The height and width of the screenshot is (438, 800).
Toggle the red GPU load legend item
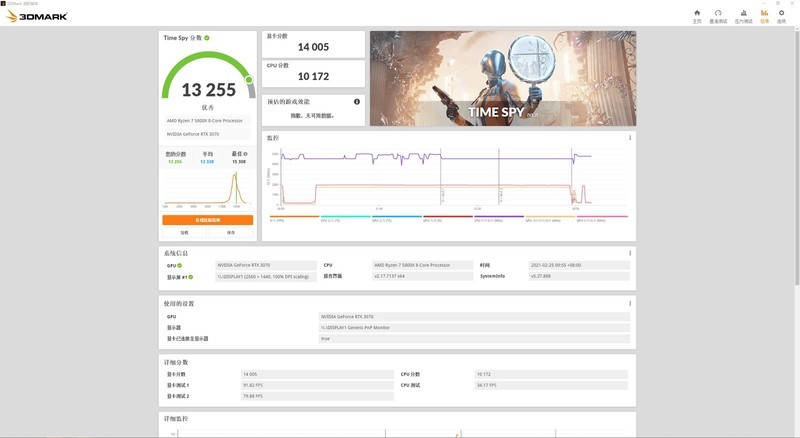(x=446, y=218)
